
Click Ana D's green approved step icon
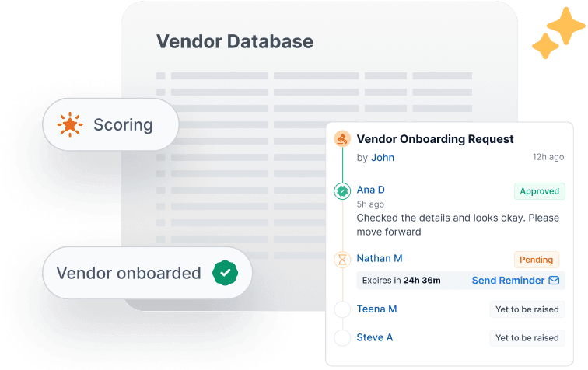(342, 191)
